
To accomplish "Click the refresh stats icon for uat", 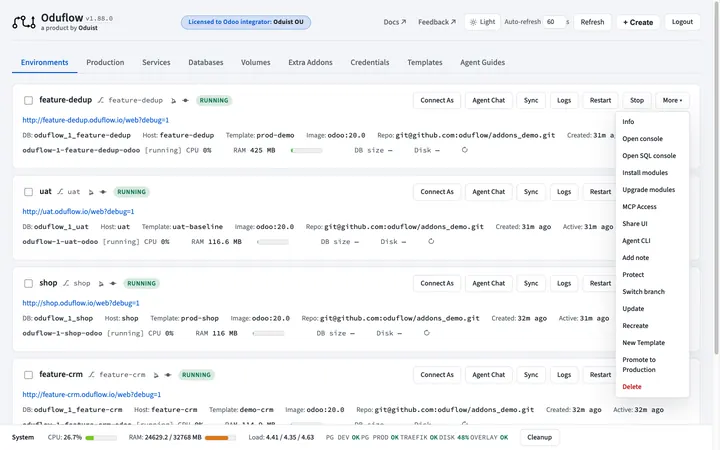I will (431, 242).
